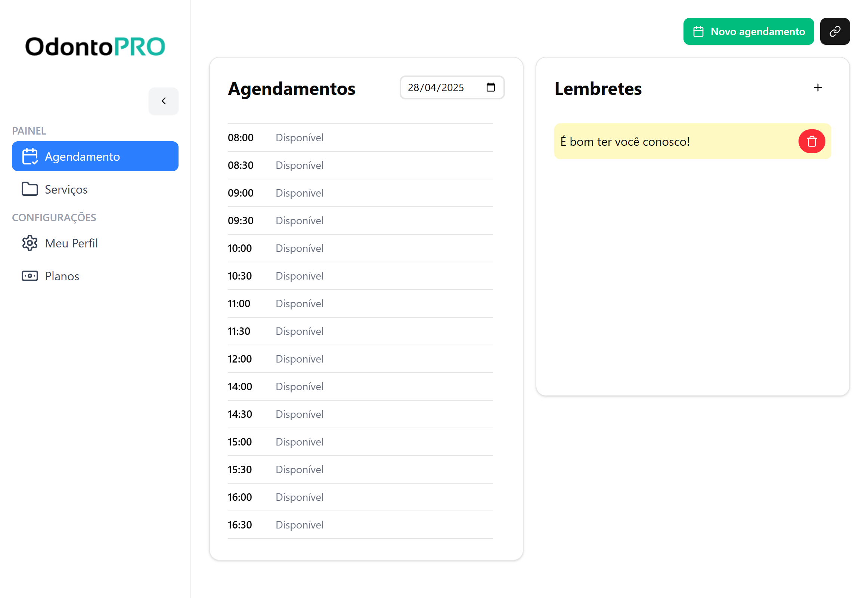Delete the reminder with trash icon
Screen dimensions: 868x598
[811, 142]
